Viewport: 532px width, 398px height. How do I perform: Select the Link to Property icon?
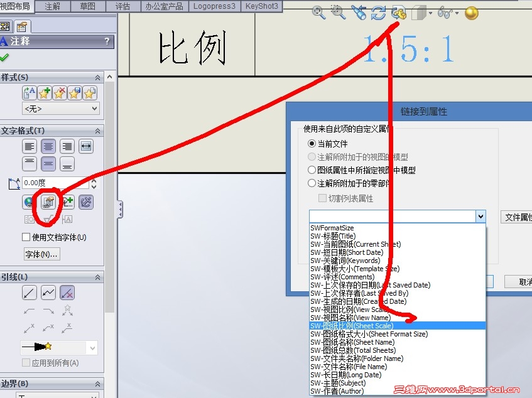pyautogui.click(x=48, y=202)
